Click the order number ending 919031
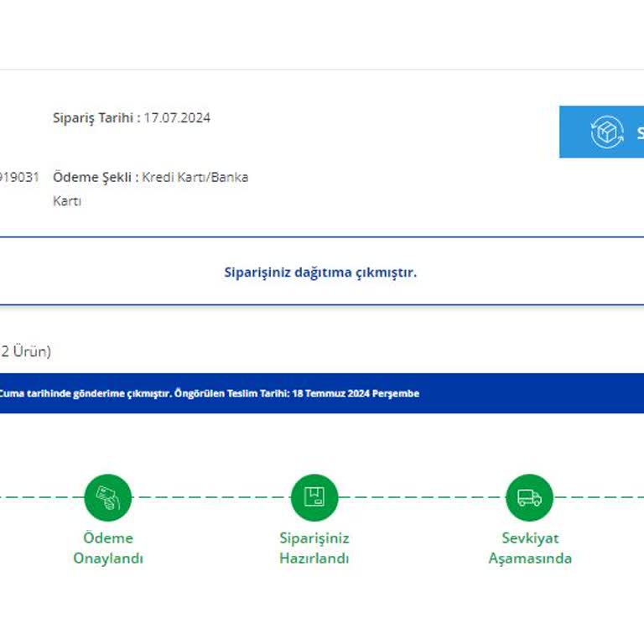The height and width of the screenshot is (644, 644). tap(19, 178)
